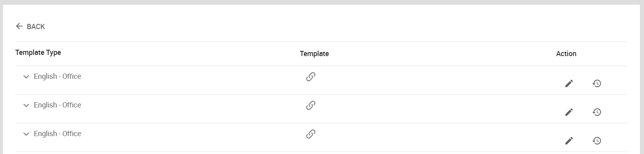Image resolution: width=644 pixels, height=154 pixels.
Task: Select second English - Office label
Action: pyautogui.click(x=57, y=105)
